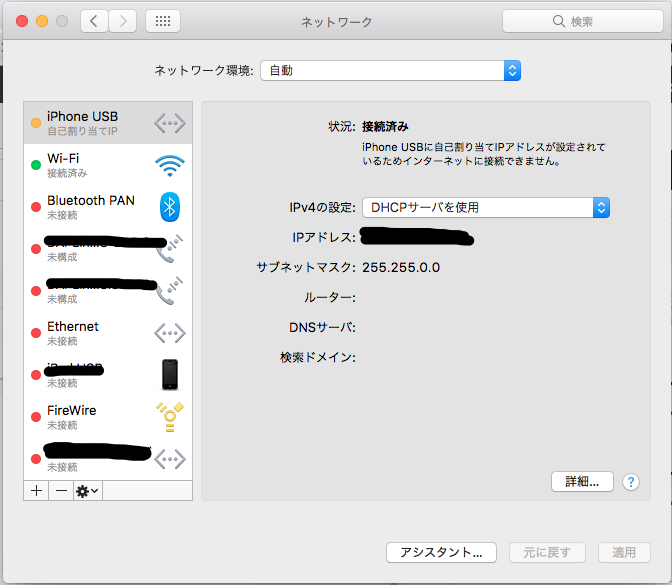Click the Bluetooth logo icon
Image resolution: width=672 pixels, height=585 pixels.
tap(170, 207)
